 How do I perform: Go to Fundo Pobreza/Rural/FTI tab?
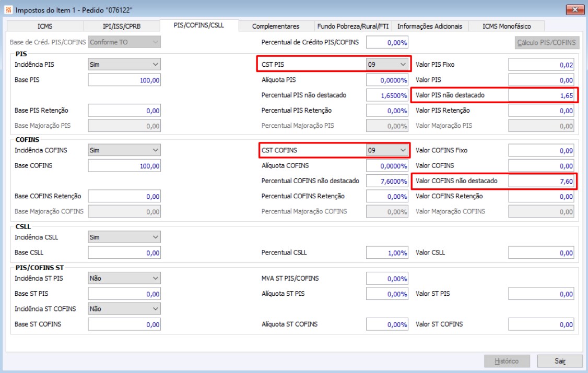point(353,26)
